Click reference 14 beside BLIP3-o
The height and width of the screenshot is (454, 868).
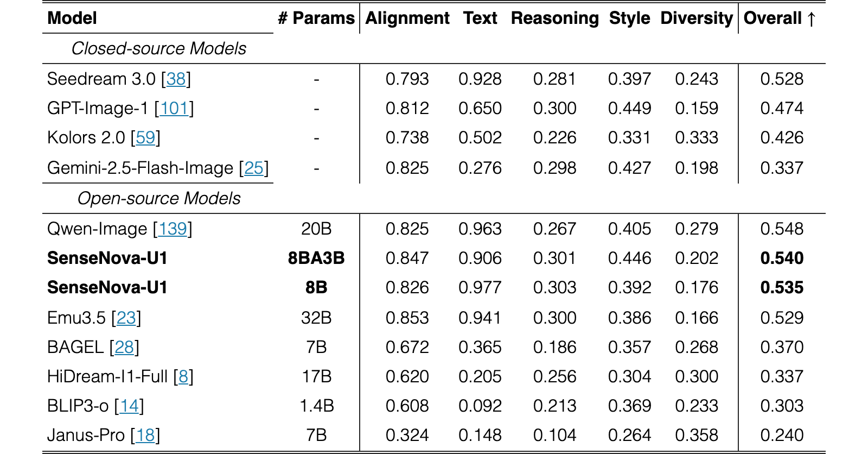[x=129, y=406]
